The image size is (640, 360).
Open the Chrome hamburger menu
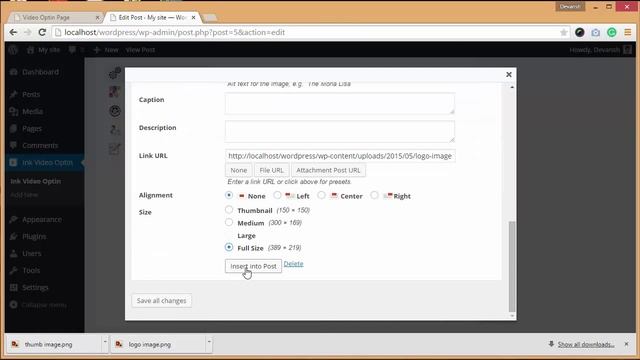[628, 32]
